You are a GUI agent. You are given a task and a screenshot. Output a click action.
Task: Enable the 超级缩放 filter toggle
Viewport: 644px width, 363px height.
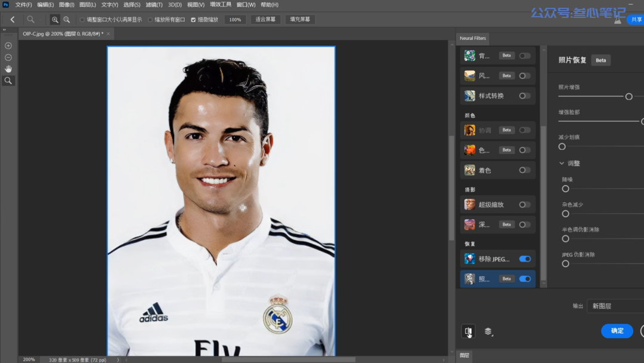pos(525,205)
